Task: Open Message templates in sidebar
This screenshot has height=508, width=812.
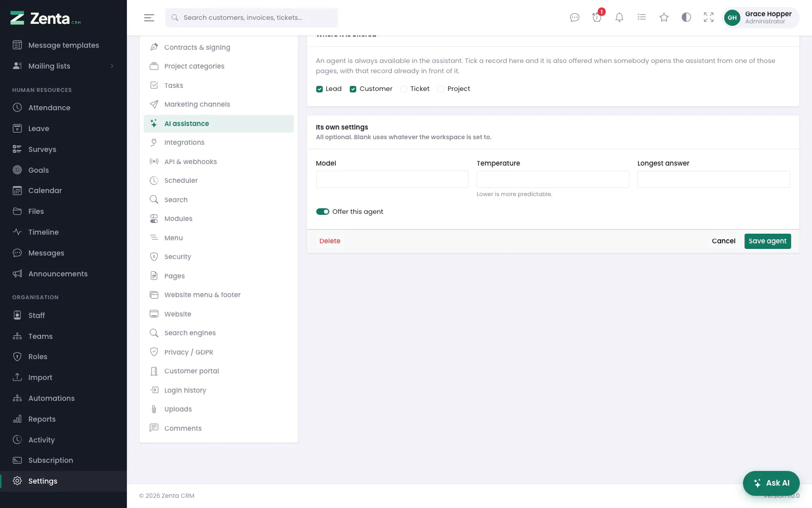Action: (x=63, y=45)
